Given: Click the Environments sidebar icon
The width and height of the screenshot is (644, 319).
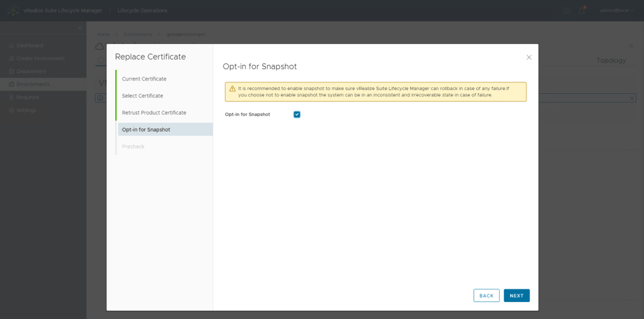Looking at the screenshot, I should [11, 84].
